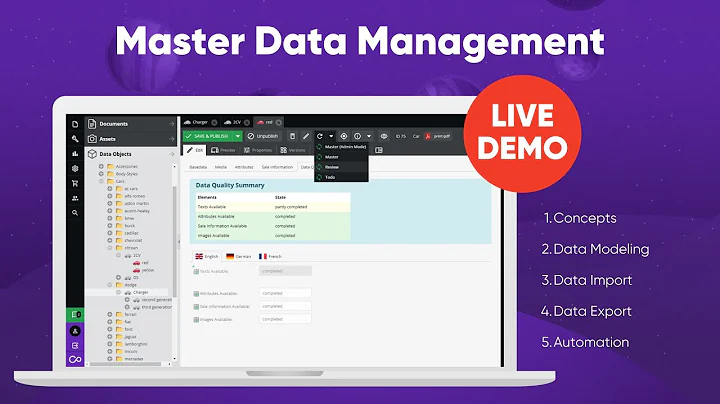720x404 pixels.
Task: Click the layout panel icon in tab row
Action: (379, 150)
